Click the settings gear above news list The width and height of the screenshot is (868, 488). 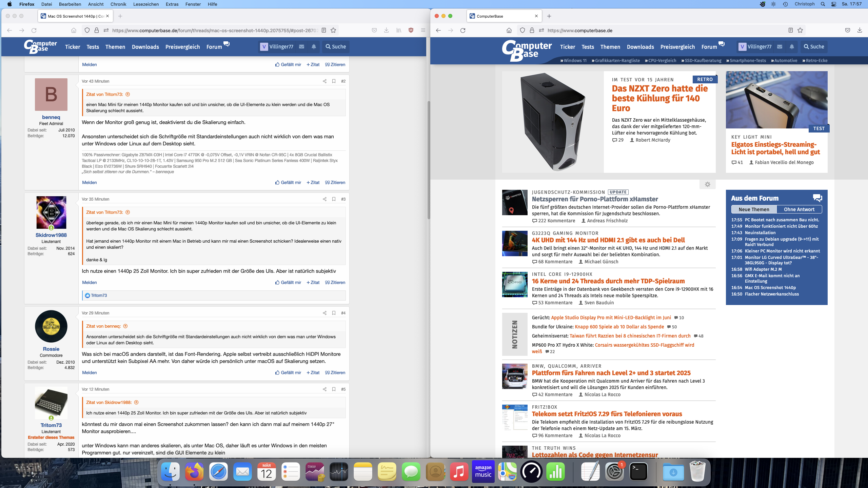point(707,184)
